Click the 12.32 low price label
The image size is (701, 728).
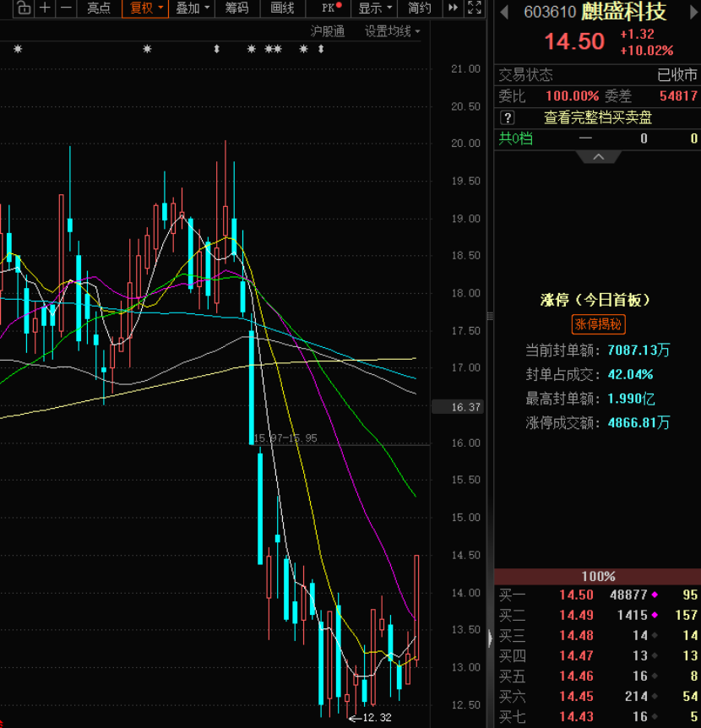(x=377, y=718)
